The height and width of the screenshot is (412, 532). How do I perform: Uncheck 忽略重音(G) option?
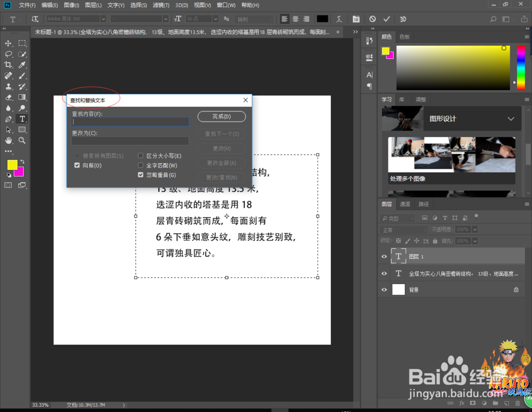pos(140,174)
